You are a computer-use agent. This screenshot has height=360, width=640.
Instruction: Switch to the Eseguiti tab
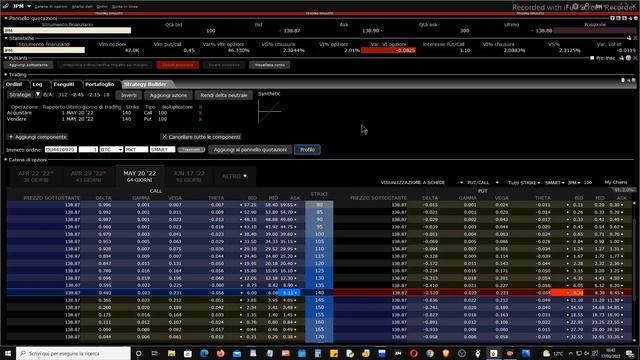click(x=64, y=84)
